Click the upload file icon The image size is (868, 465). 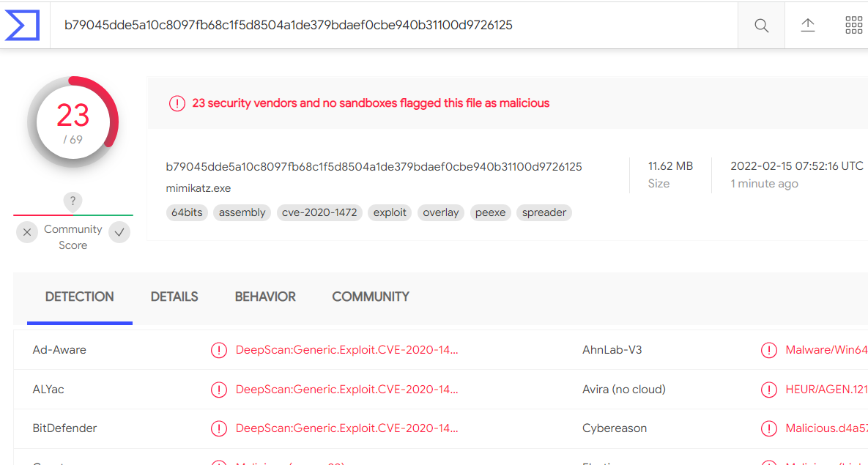click(807, 26)
